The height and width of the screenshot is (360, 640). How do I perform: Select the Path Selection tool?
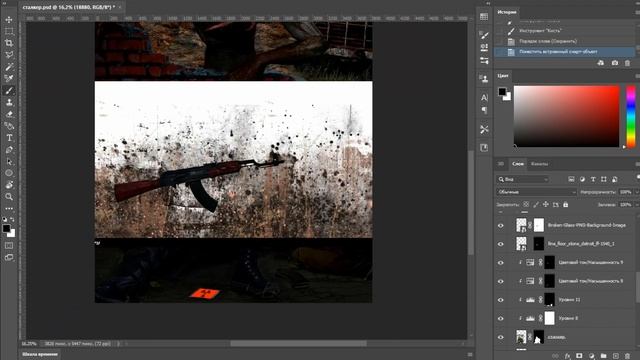point(9,162)
